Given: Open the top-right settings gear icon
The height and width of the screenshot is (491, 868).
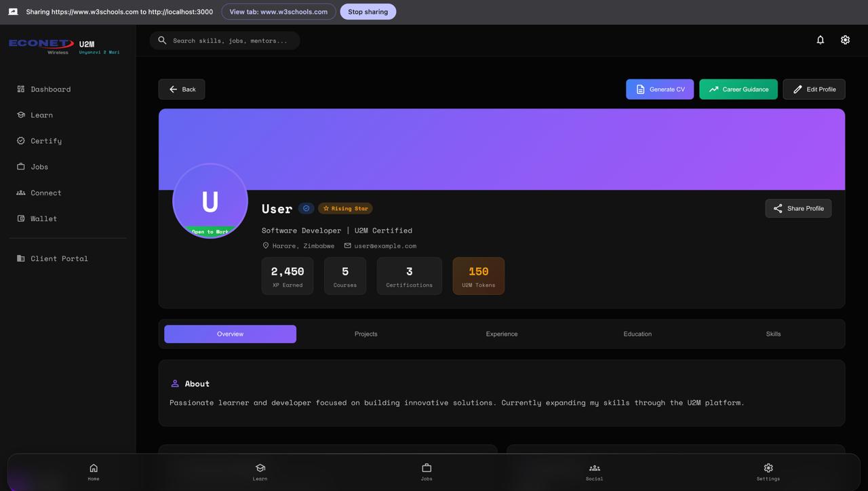Looking at the screenshot, I should pos(845,40).
